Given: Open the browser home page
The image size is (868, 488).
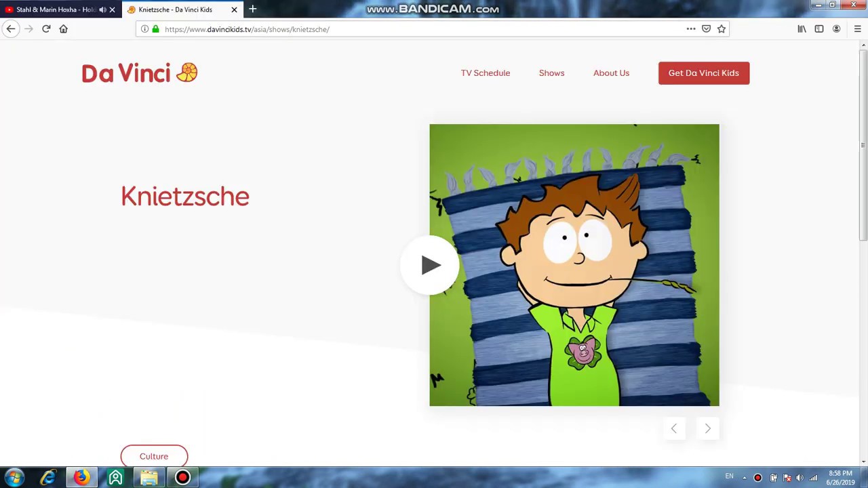Looking at the screenshot, I should (x=64, y=29).
